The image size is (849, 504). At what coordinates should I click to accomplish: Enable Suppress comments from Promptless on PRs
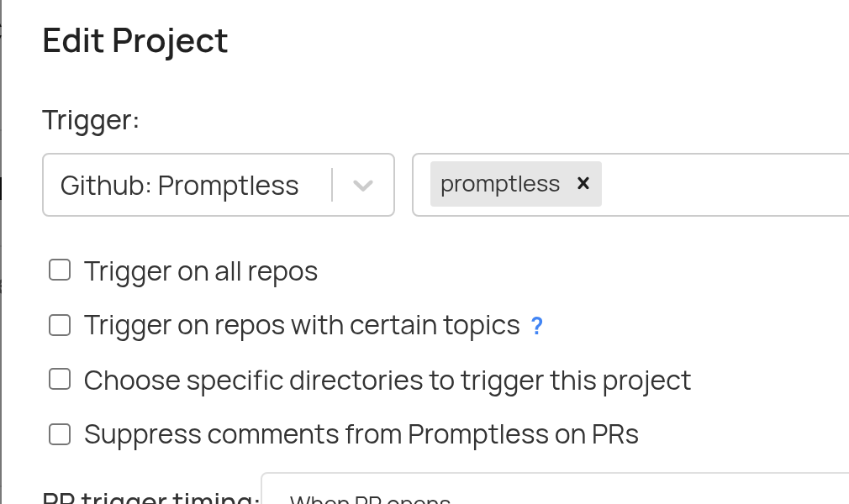click(60, 434)
